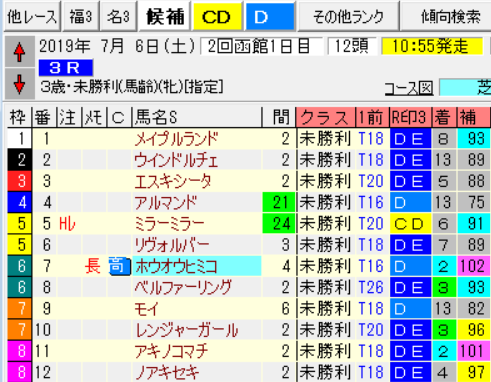The height and width of the screenshot is (382, 491).
Task: Click the 2回函館1日目 field
Action: click(x=262, y=46)
